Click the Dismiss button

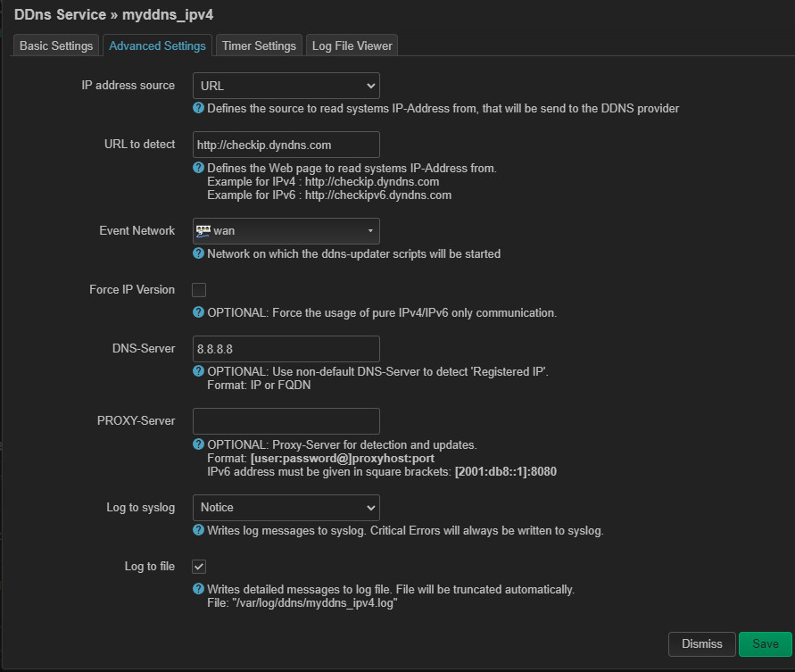click(x=701, y=644)
